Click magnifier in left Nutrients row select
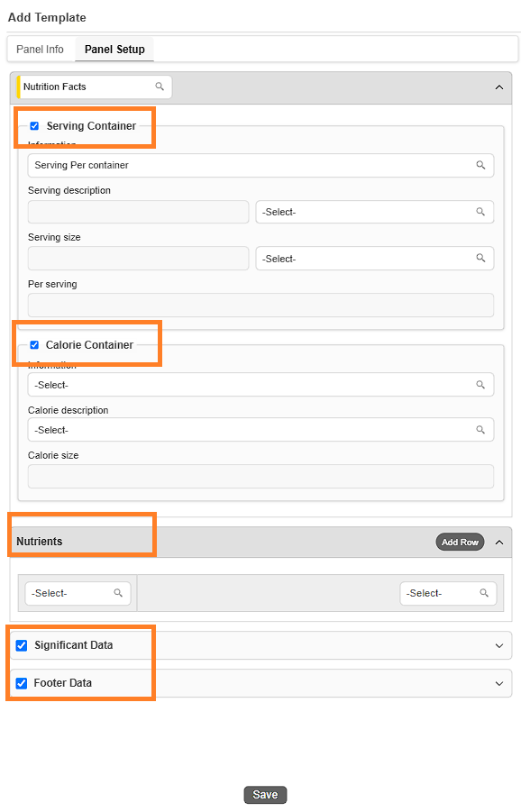This screenshot has width=521, height=812. click(x=118, y=593)
